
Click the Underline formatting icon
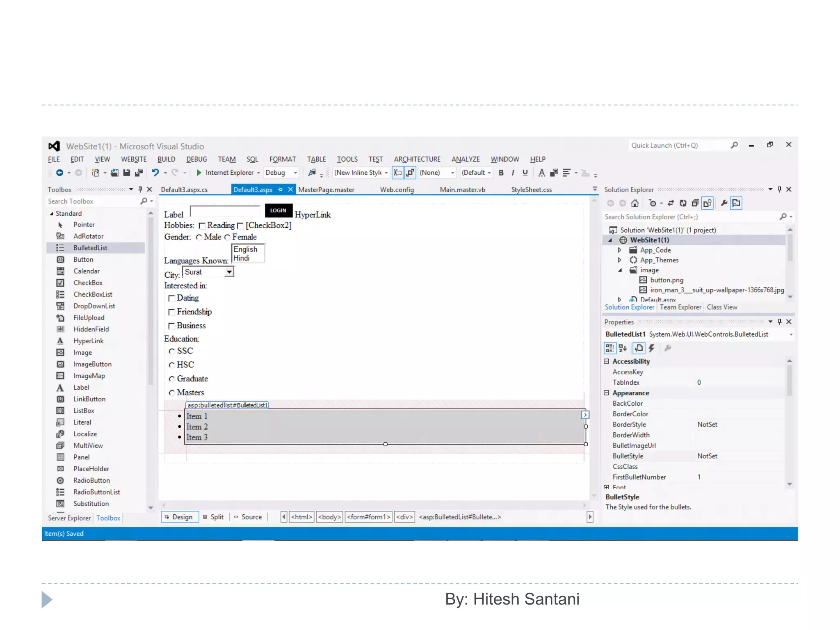(525, 173)
